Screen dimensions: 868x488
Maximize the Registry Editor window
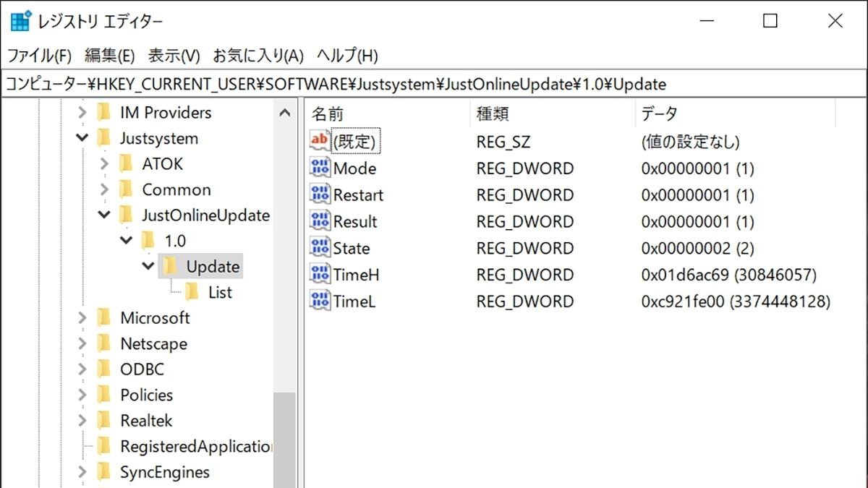(x=770, y=21)
